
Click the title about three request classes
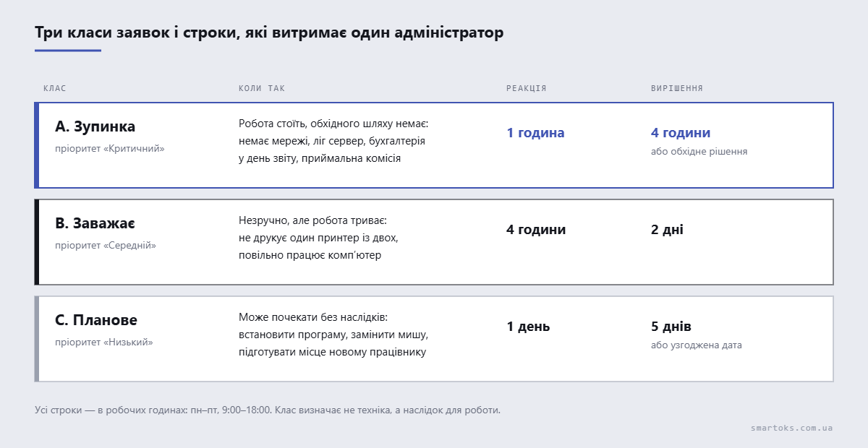269,33
